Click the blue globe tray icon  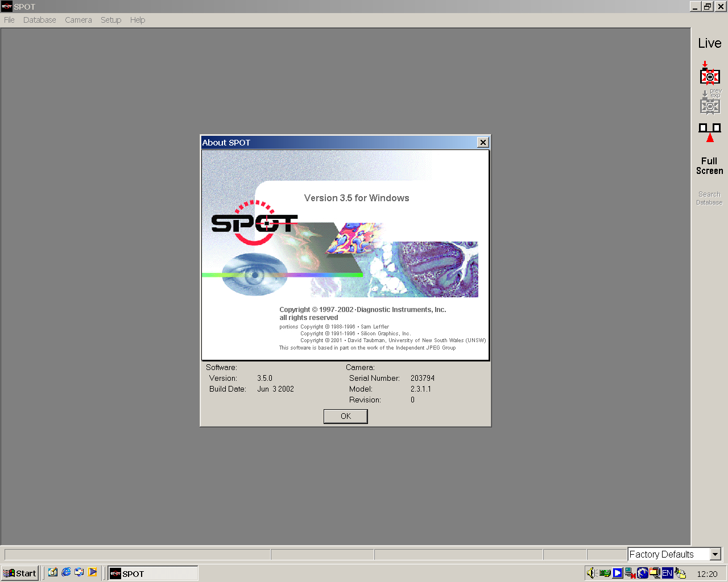pos(643,573)
